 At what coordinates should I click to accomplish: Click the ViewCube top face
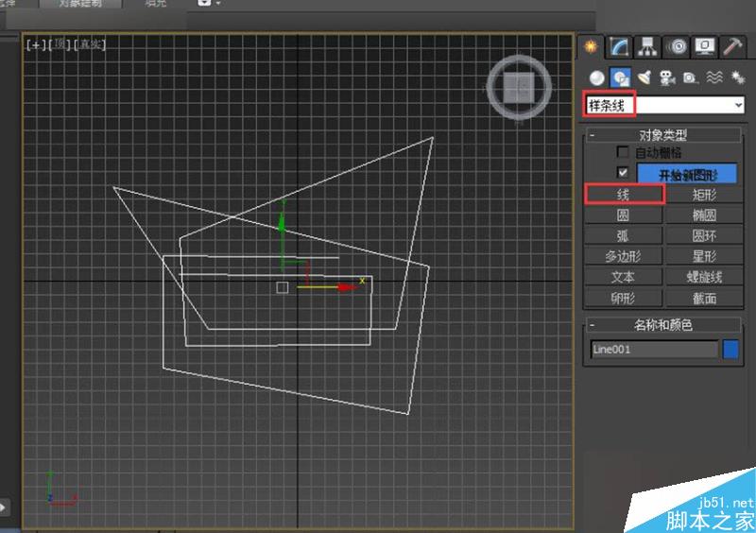pyautogui.click(x=519, y=88)
